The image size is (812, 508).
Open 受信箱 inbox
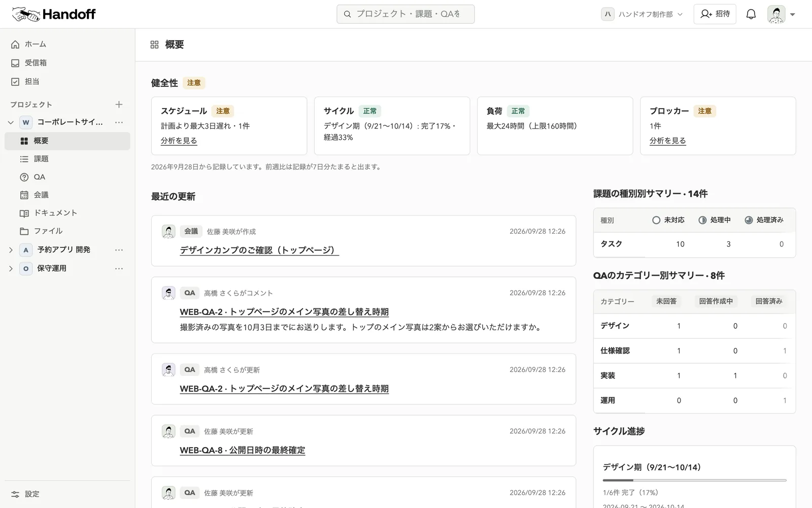pos(67,63)
